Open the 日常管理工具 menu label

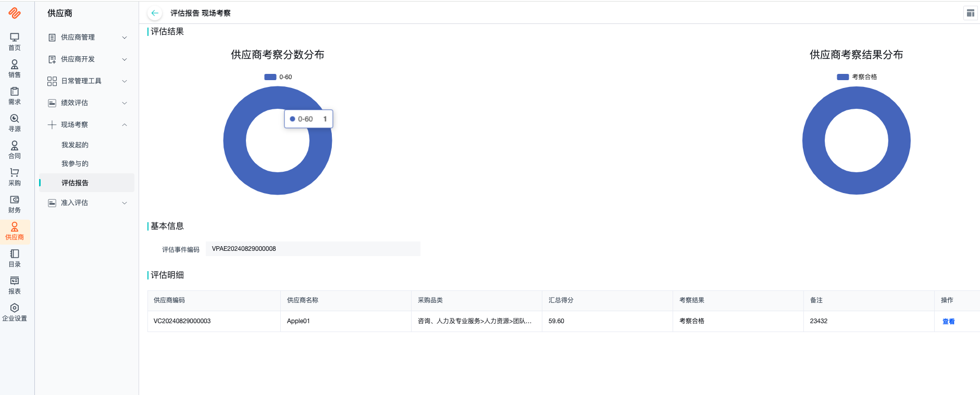pos(81,81)
